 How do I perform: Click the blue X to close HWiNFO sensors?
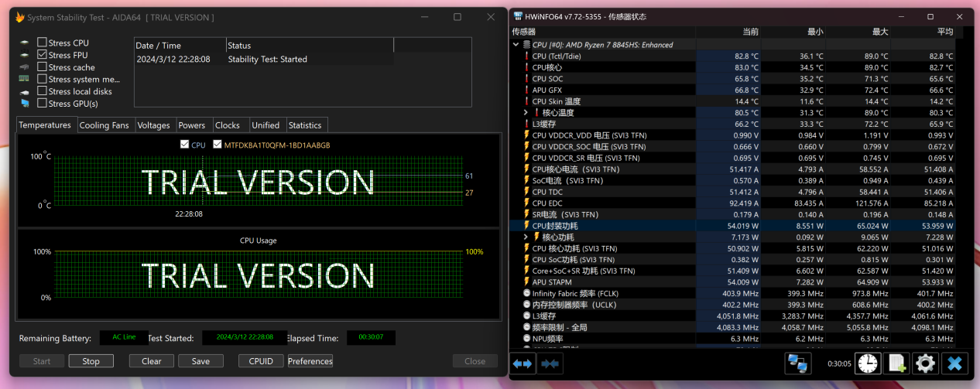pos(954,363)
